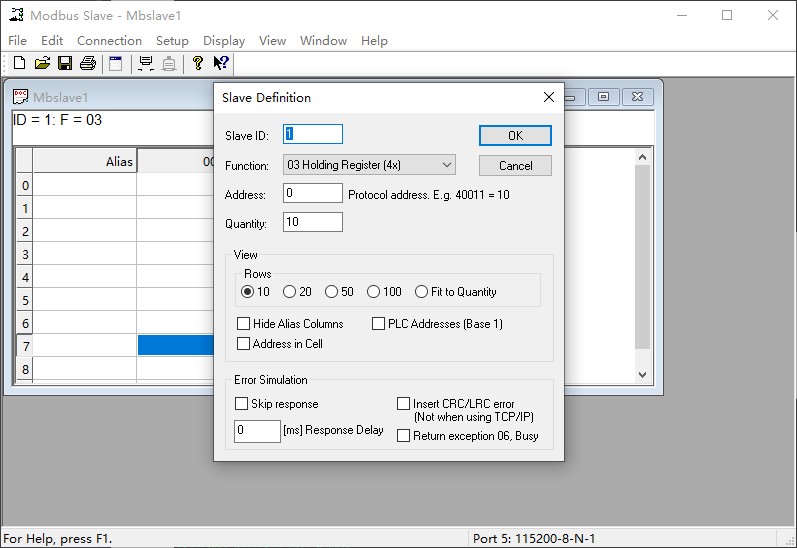Open the Edit menu
The image size is (797, 548).
(52, 41)
